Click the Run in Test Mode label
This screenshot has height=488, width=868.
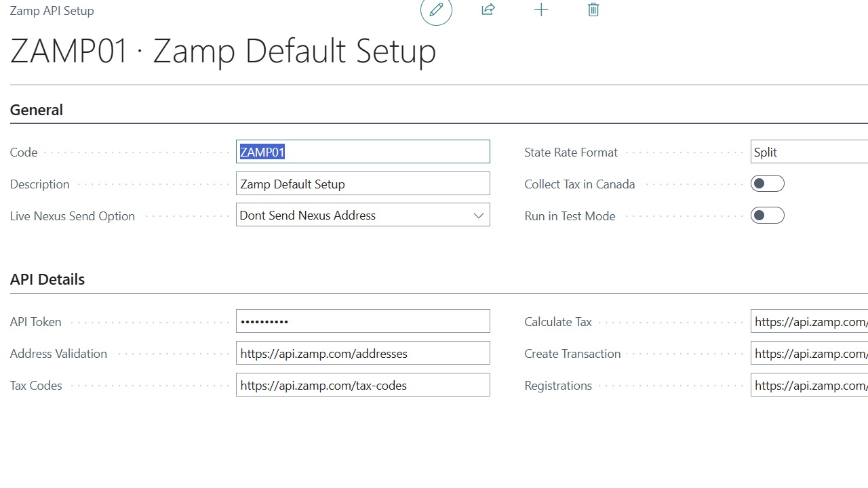pyautogui.click(x=570, y=216)
